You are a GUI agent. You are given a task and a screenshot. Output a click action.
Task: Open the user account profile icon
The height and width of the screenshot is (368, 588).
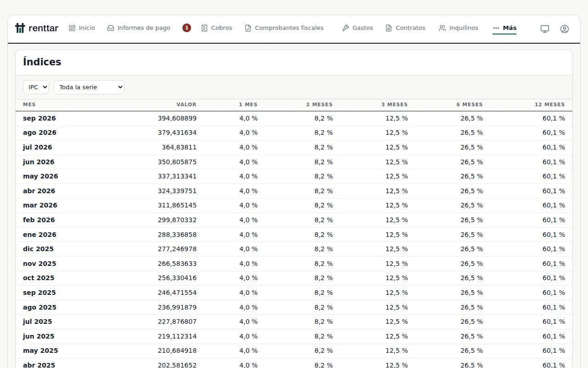pyautogui.click(x=565, y=29)
